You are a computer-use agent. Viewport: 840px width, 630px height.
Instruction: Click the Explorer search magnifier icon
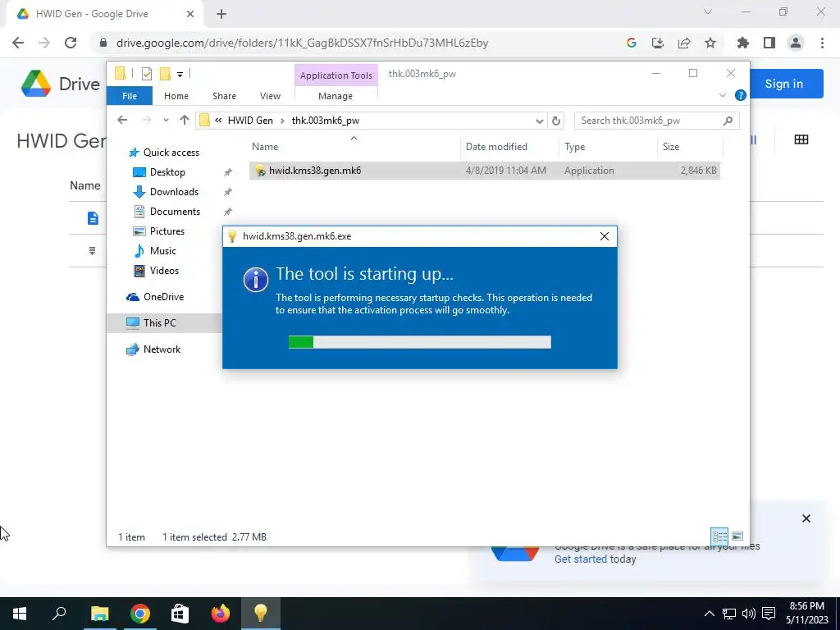pos(728,121)
